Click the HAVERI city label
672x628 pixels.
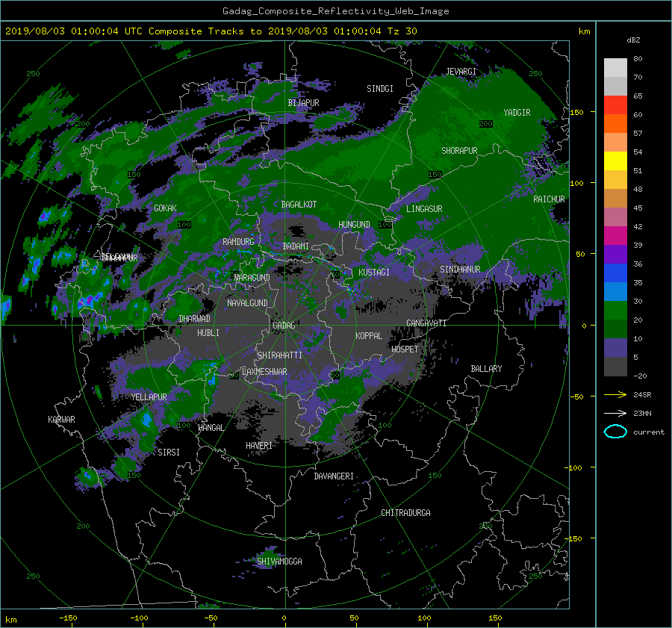click(259, 445)
